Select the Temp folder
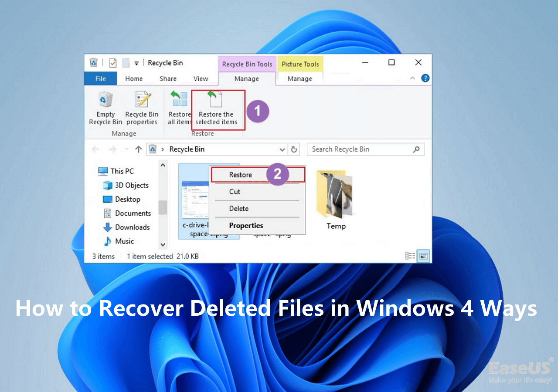Image resolution: width=558 pixels, height=392 pixels. coord(336,200)
